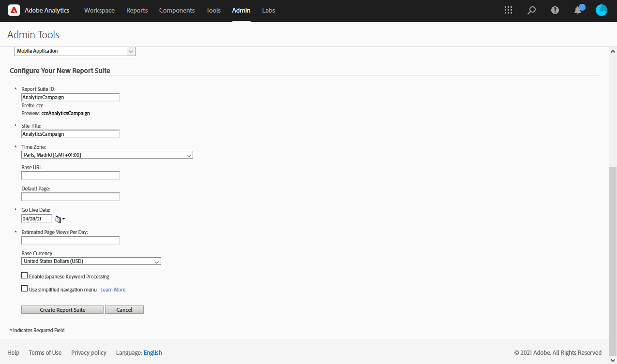Open the Go Live Date calendar picker
Viewport: 617px width, 364px height.
click(x=60, y=219)
